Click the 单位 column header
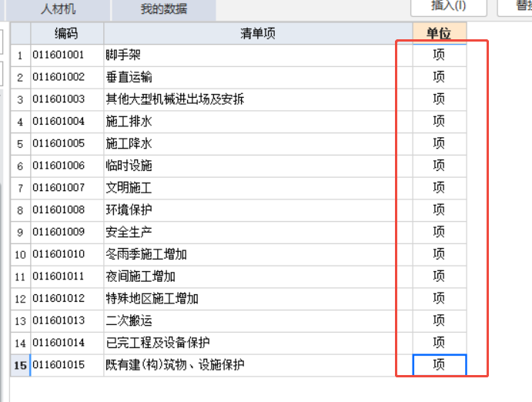Screen dimensions: 532x402 point(440,33)
